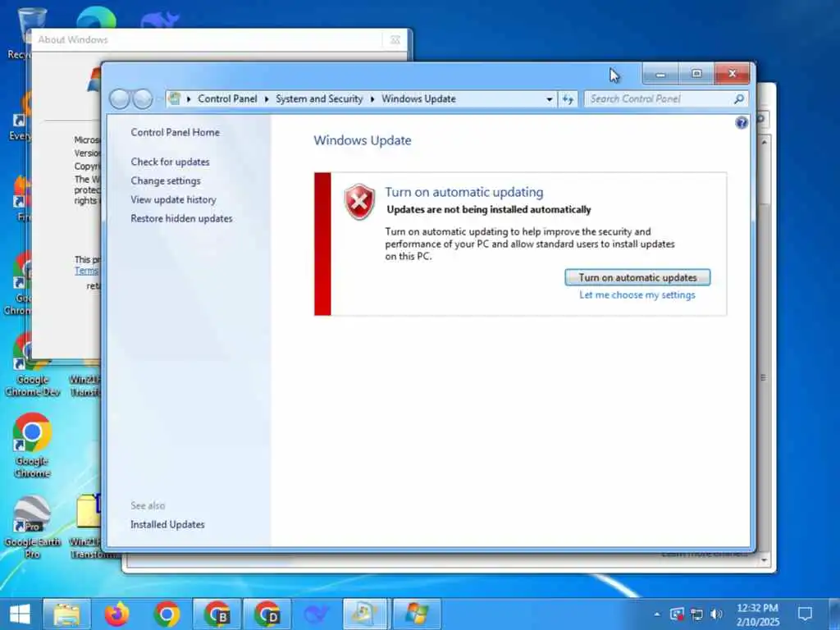
Task: Expand arrow before Control Panel breadcrumb
Action: (x=189, y=99)
